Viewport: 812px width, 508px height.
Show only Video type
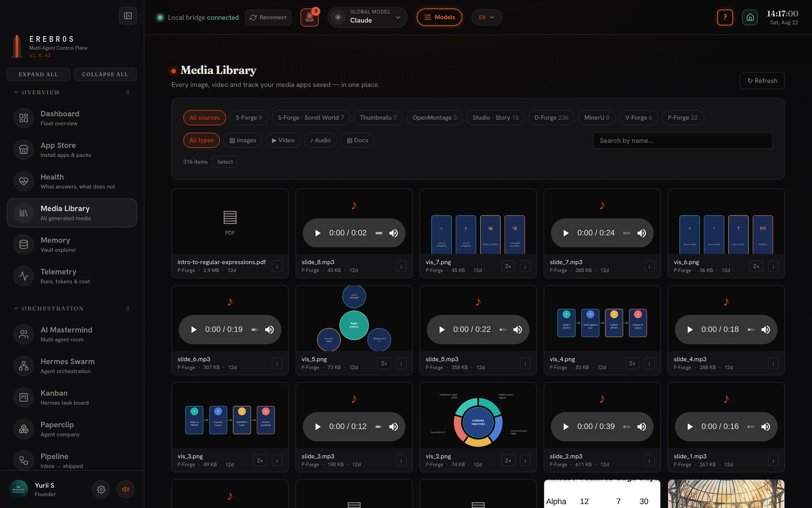click(283, 141)
